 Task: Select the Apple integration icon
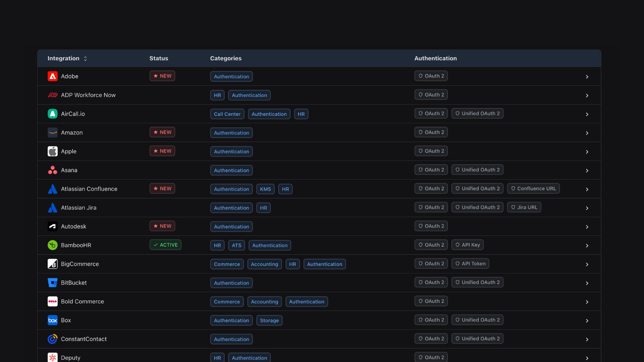pyautogui.click(x=52, y=151)
